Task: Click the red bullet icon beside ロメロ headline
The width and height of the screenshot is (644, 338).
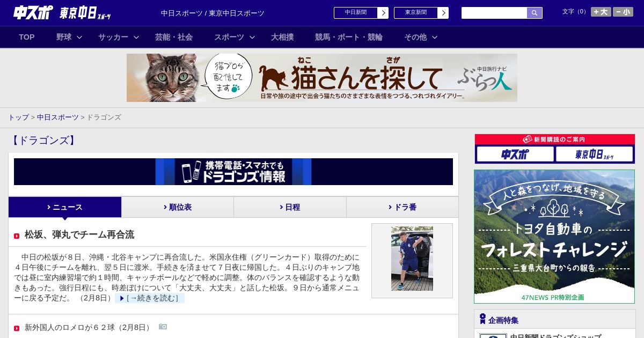Action: [17, 328]
